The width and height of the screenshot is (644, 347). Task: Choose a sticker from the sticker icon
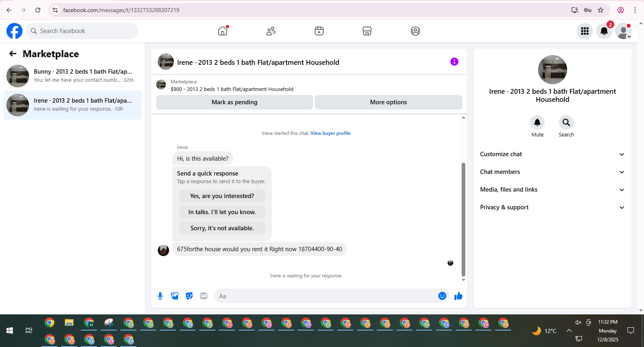coord(189,296)
